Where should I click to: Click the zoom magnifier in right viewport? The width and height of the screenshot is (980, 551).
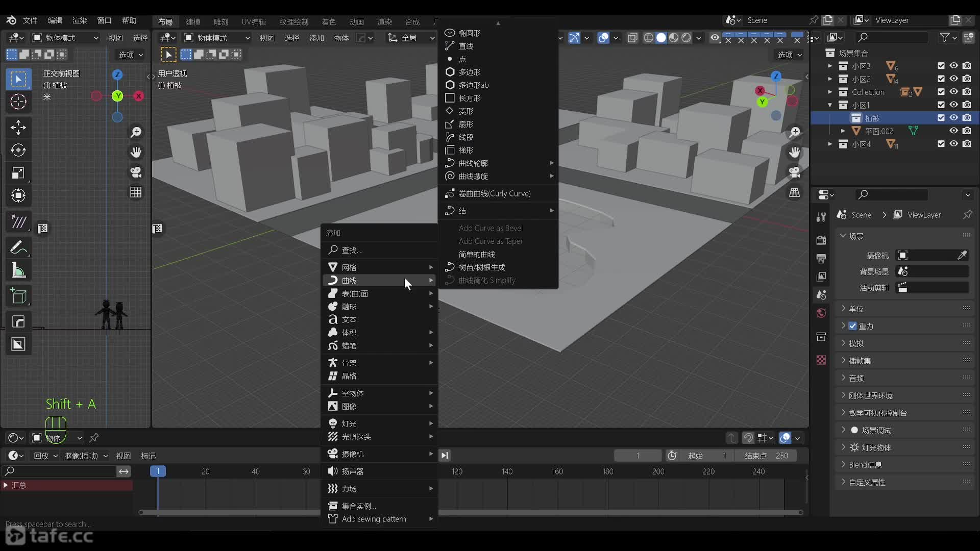click(795, 132)
